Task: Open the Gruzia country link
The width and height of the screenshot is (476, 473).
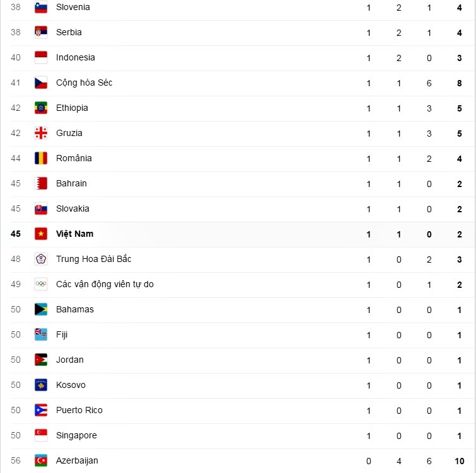Action: pyautogui.click(x=69, y=133)
